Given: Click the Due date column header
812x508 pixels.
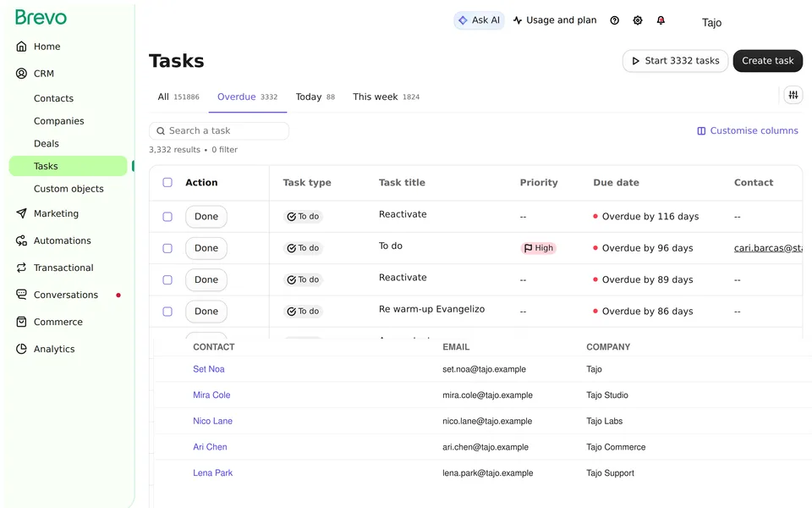Looking at the screenshot, I should [x=616, y=183].
